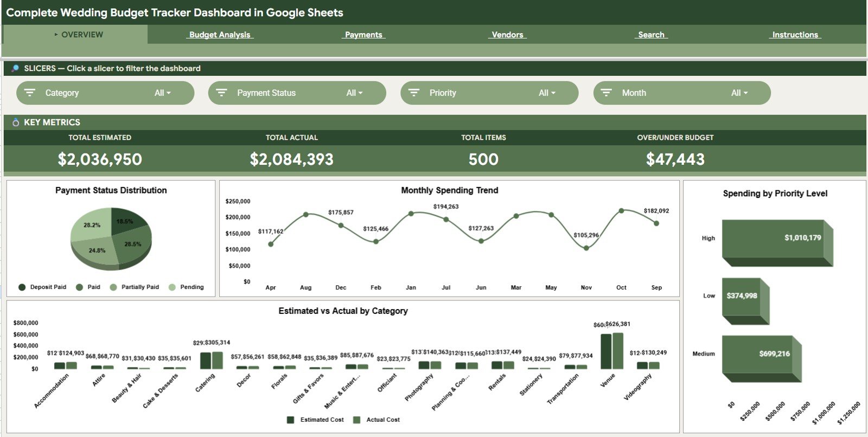Select the OVERVIEW tab
The image size is (868, 437).
pyautogui.click(x=75, y=35)
